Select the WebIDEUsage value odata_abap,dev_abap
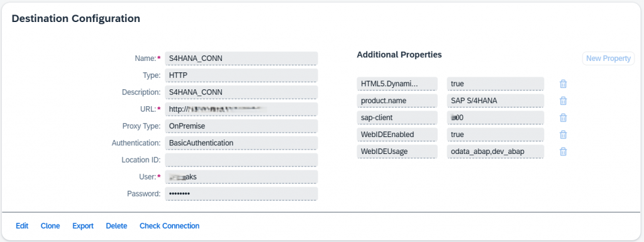 click(496, 151)
